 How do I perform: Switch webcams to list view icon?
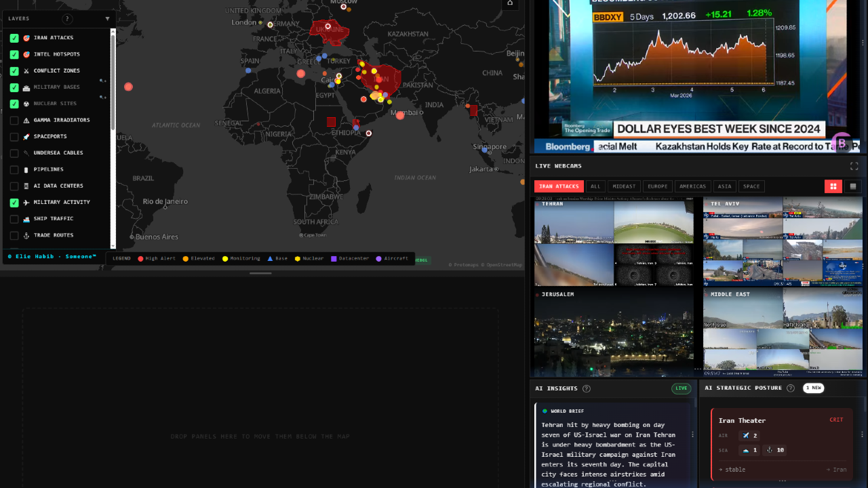[x=852, y=186]
